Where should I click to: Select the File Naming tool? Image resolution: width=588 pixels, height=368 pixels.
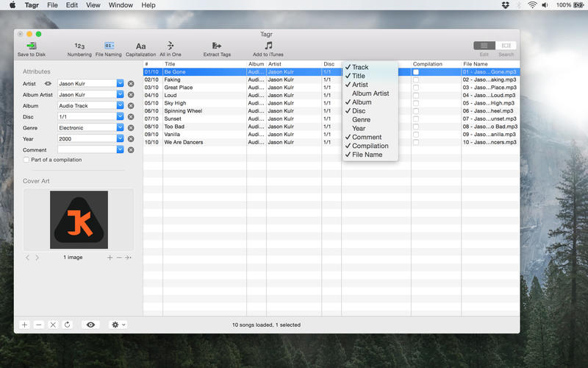click(x=109, y=46)
